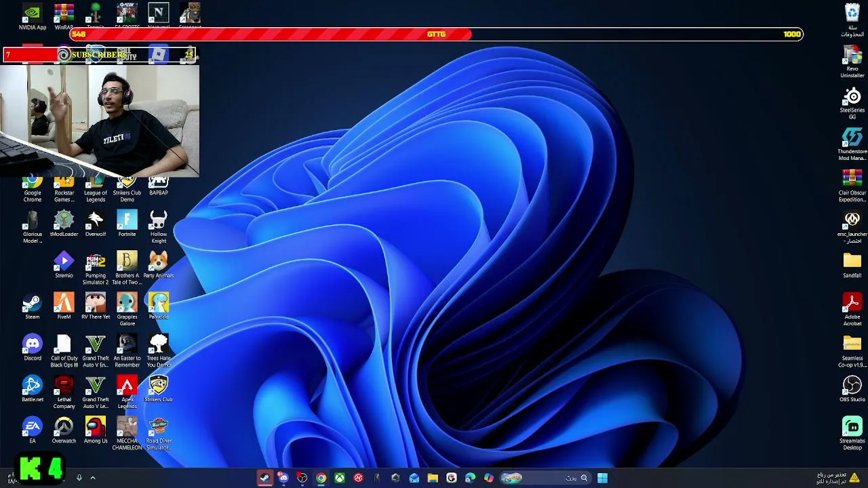Open the Sandfall folder on the desktop
868x488 pixels.
coord(852,265)
